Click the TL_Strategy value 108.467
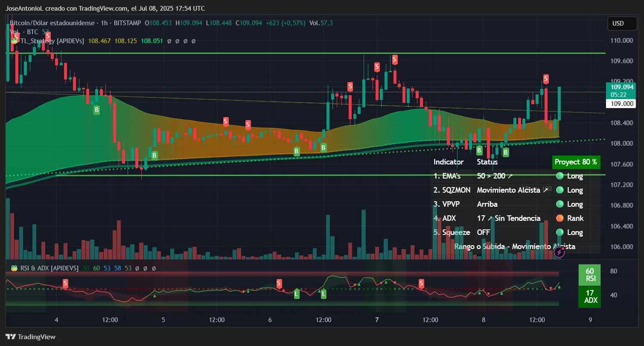 (x=99, y=41)
